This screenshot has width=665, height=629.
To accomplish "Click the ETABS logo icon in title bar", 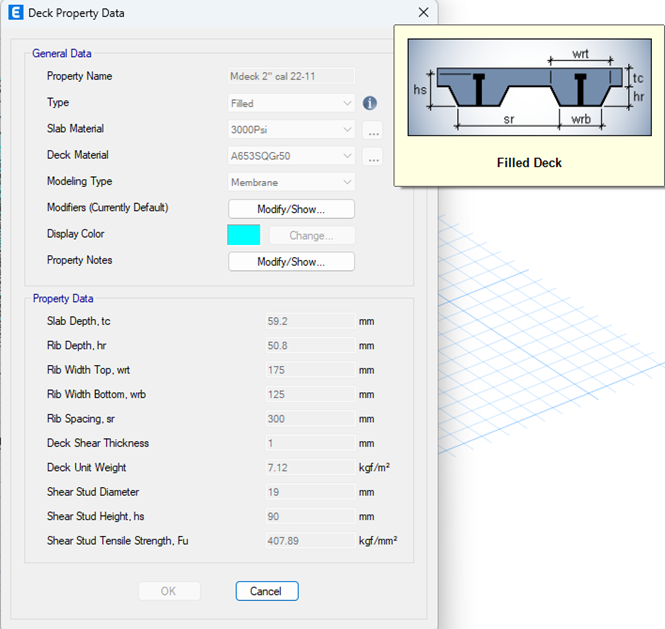I will tap(16, 13).
